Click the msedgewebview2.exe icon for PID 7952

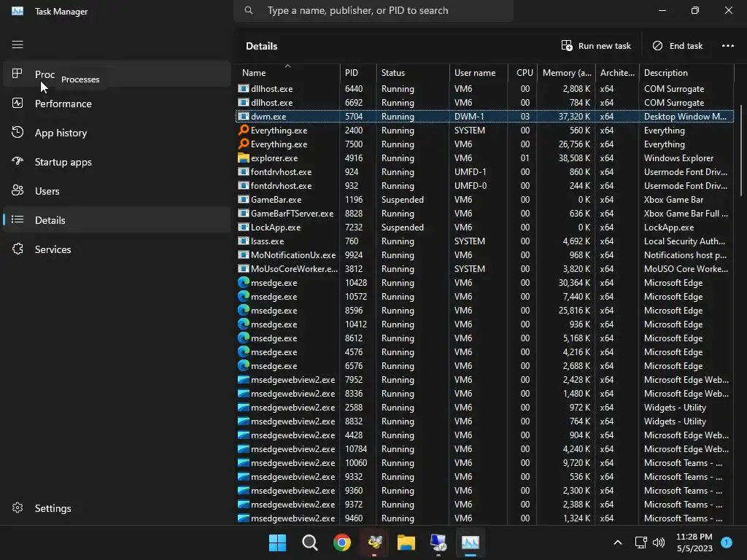coord(244,379)
